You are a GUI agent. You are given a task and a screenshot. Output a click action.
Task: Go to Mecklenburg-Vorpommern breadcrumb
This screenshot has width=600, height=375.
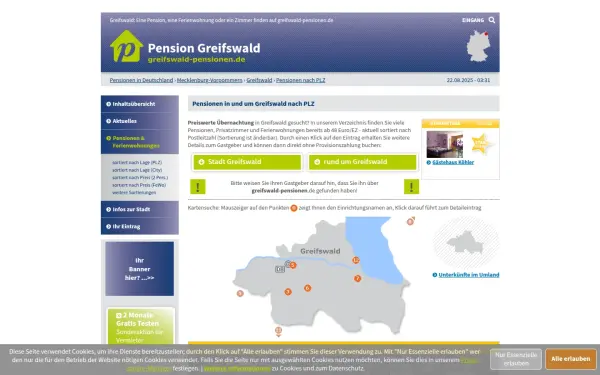[209, 80]
